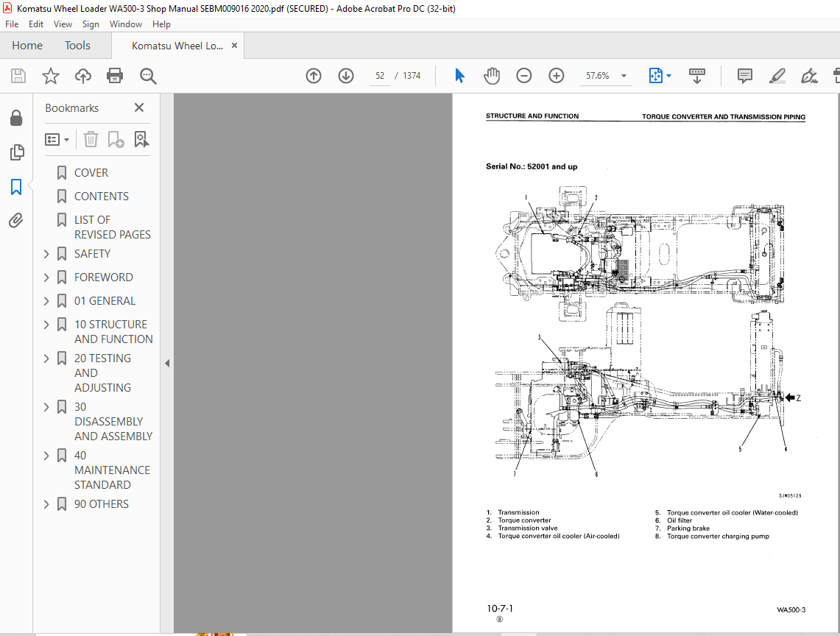Enable scrolling mode toolbar icon
The width and height of the screenshot is (840, 636).
697,76
